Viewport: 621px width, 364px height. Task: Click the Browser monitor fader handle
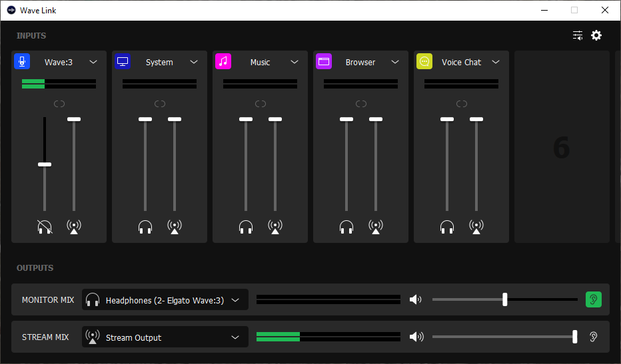[346, 119]
